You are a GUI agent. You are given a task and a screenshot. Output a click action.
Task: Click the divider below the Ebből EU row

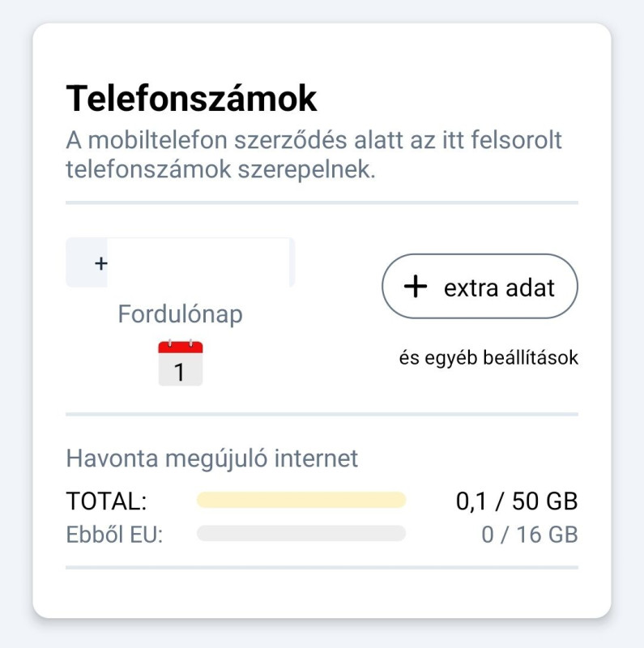322,567
